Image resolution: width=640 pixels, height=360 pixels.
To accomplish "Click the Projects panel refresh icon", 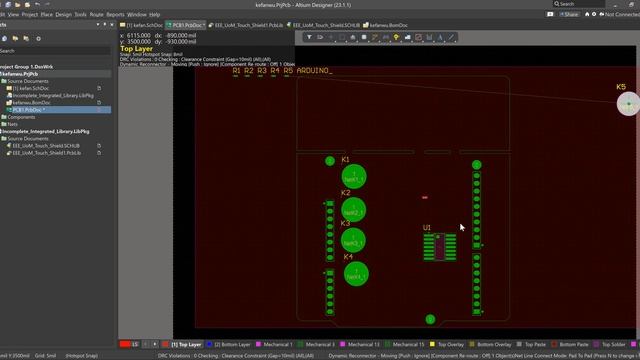I will click(4, 38).
